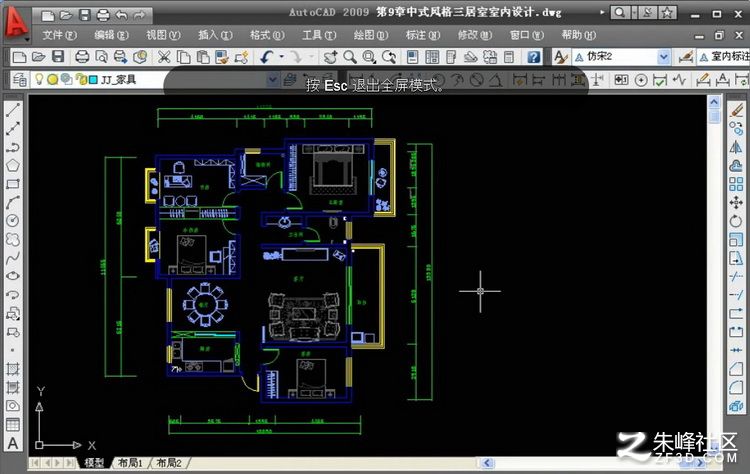Image resolution: width=750 pixels, height=474 pixels.
Task: Toggle layer JJ_家具 on/off light bulb
Action: [x=39, y=79]
